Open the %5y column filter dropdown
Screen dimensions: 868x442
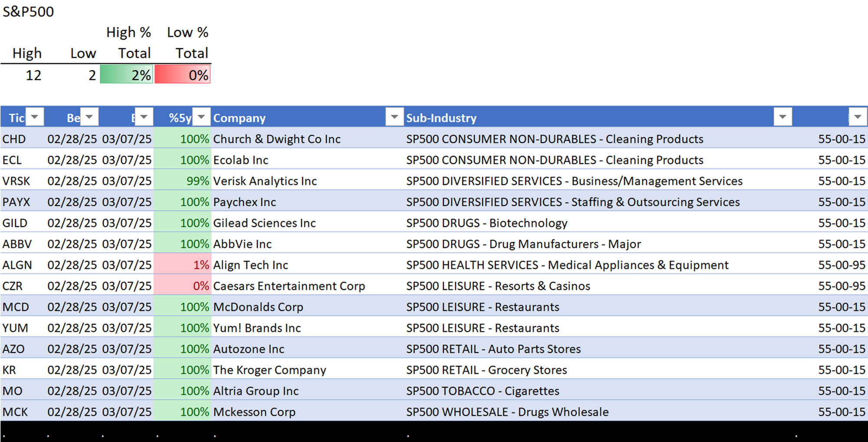point(201,117)
